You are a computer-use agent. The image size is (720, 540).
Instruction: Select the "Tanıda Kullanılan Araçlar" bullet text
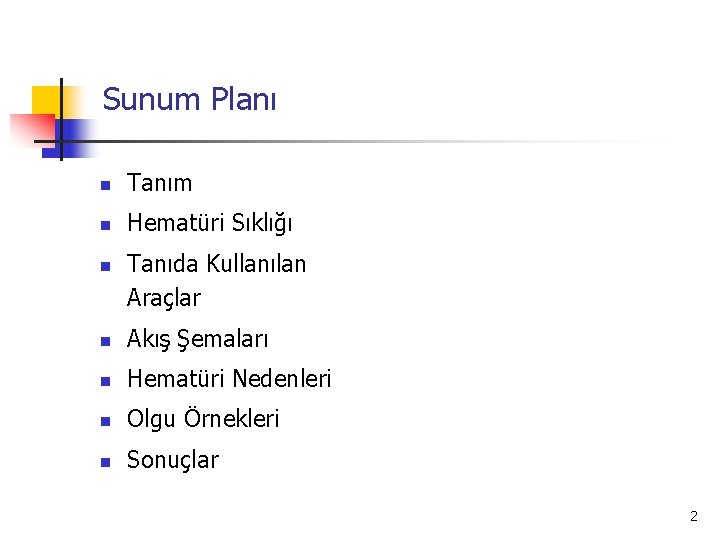pyautogui.click(x=216, y=280)
